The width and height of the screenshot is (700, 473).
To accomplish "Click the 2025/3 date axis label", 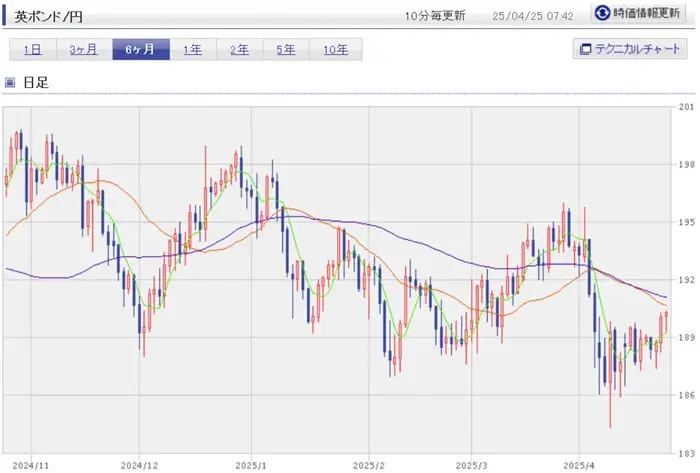I will (x=470, y=464).
